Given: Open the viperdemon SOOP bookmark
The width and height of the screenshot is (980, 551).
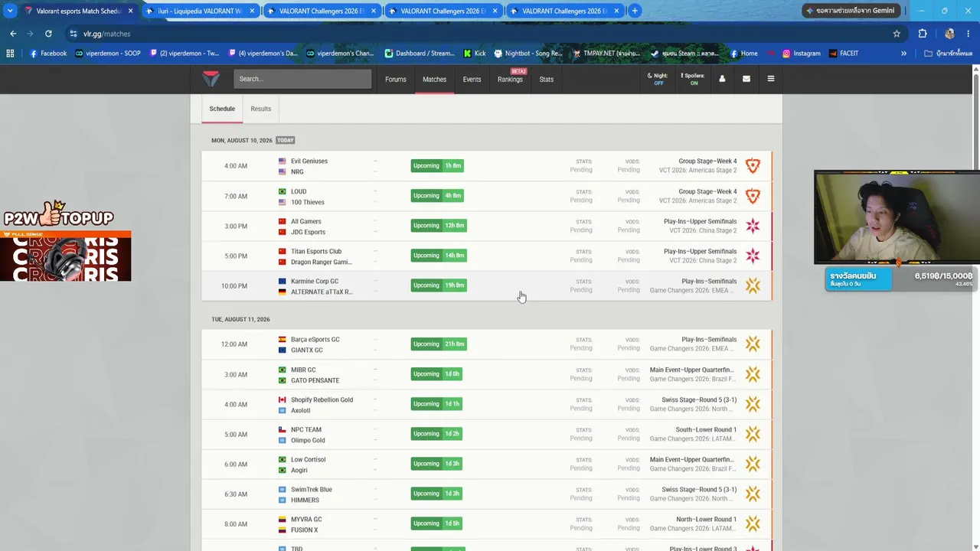Looking at the screenshot, I should (x=107, y=54).
